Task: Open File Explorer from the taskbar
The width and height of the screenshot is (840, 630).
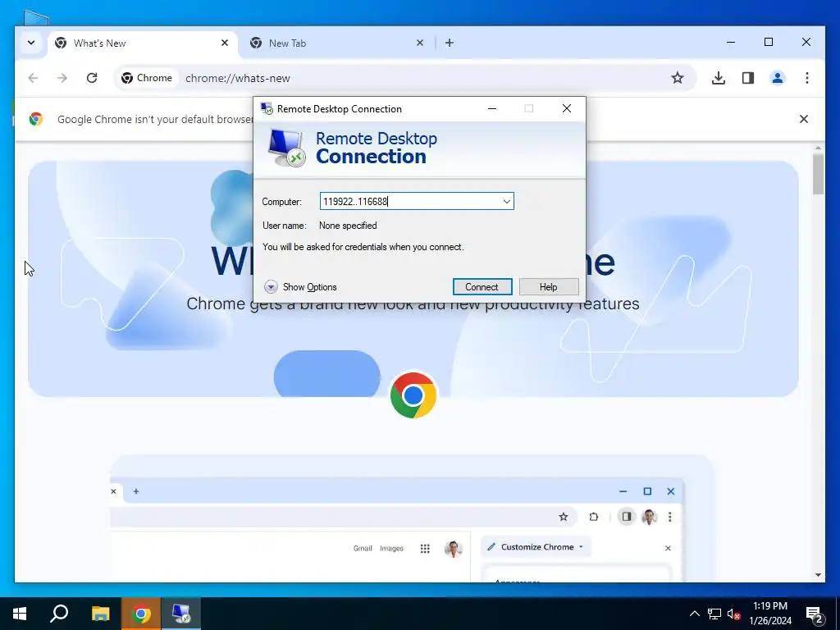Action: pos(100,614)
